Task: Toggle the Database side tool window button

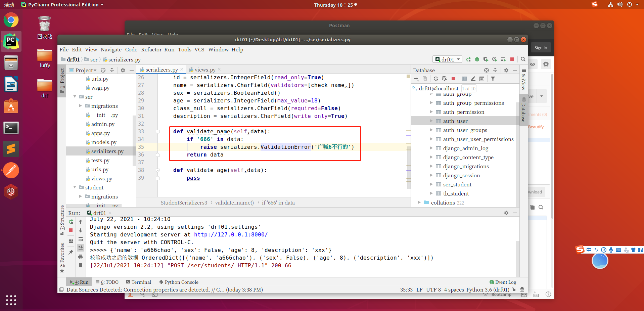Action: (524, 110)
